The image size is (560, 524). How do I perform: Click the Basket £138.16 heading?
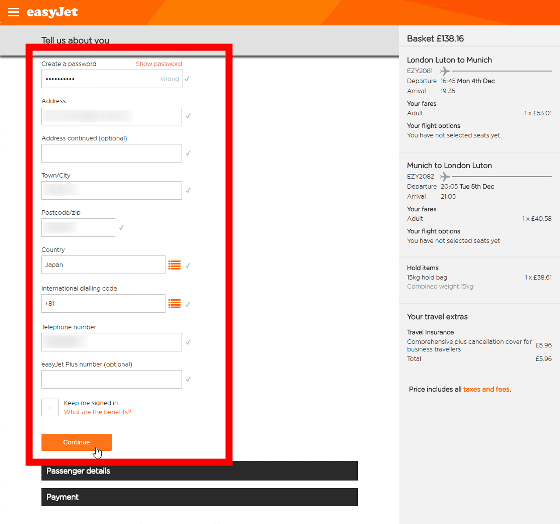(x=435, y=39)
